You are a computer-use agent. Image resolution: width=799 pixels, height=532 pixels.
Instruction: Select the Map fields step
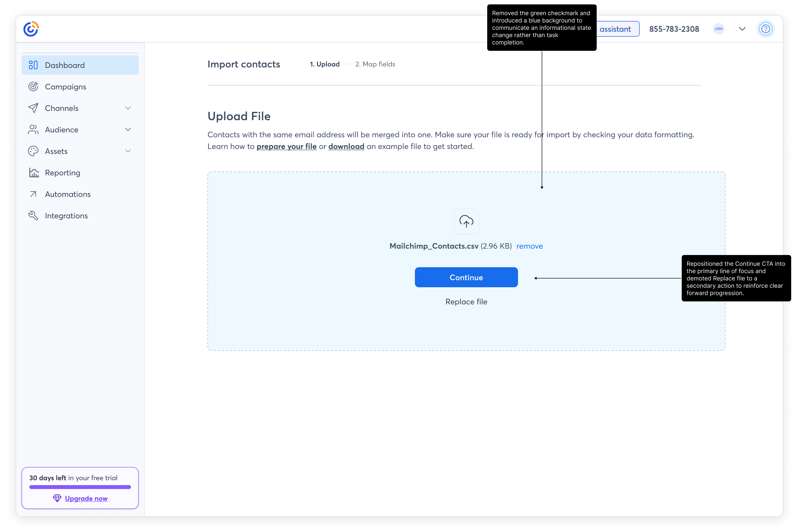click(375, 64)
